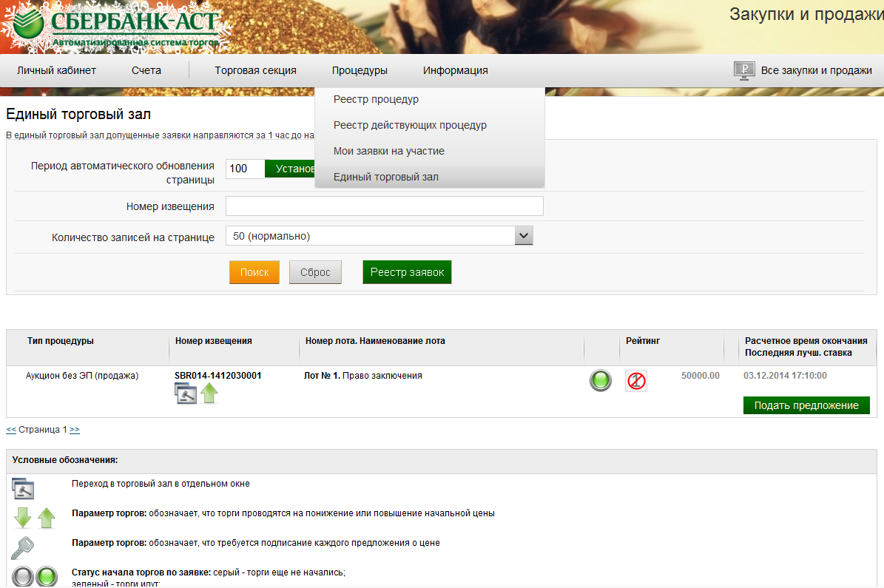The width and height of the screenshot is (884, 588).
Task: Click the green status light in auction row
Action: coord(601,381)
